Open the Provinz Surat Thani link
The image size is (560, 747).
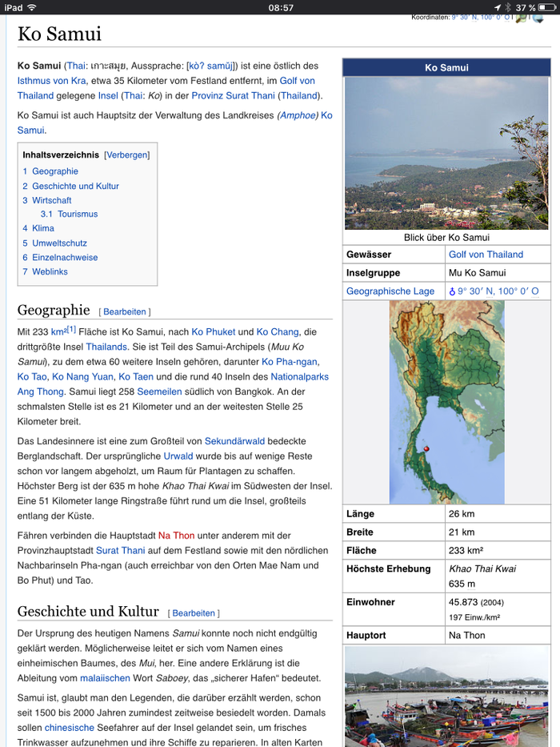point(234,95)
